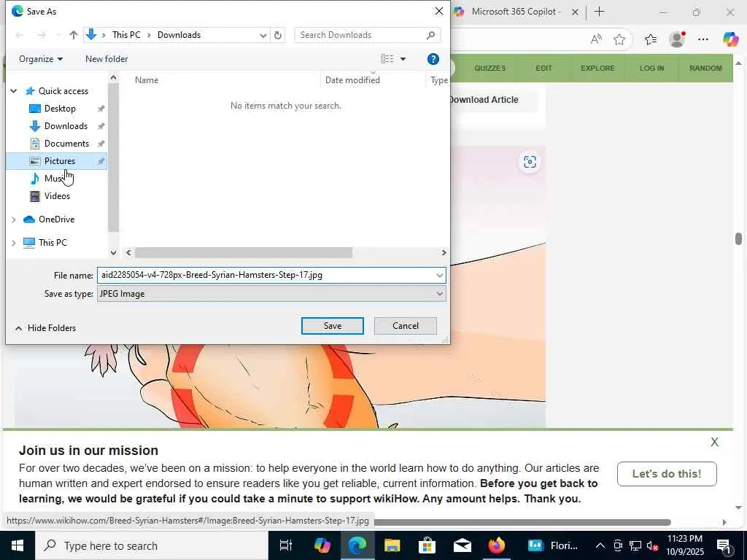Image resolution: width=747 pixels, height=560 pixels.
Task: Click wikiHow LOG IN
Action: click(x=651, y=68)
